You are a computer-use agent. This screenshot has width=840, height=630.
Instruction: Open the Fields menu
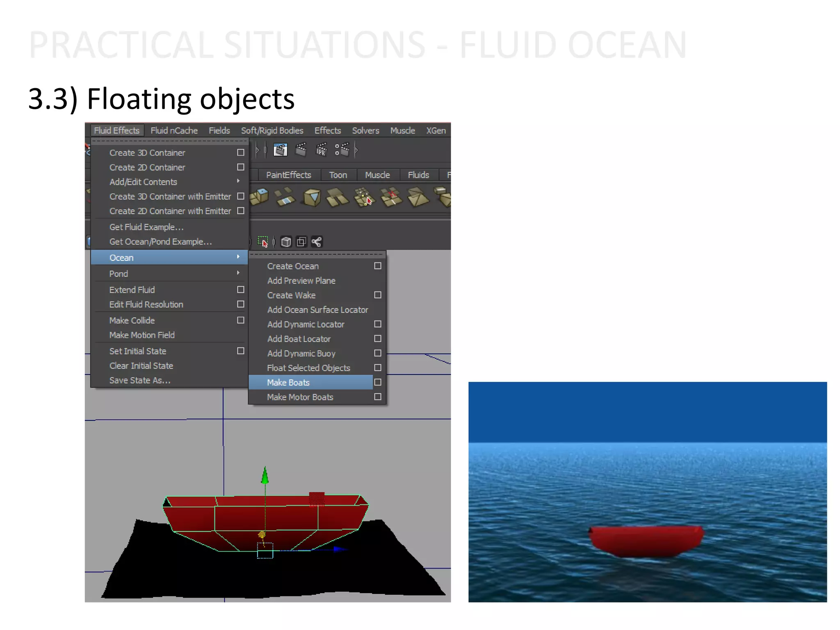point(219,130)
